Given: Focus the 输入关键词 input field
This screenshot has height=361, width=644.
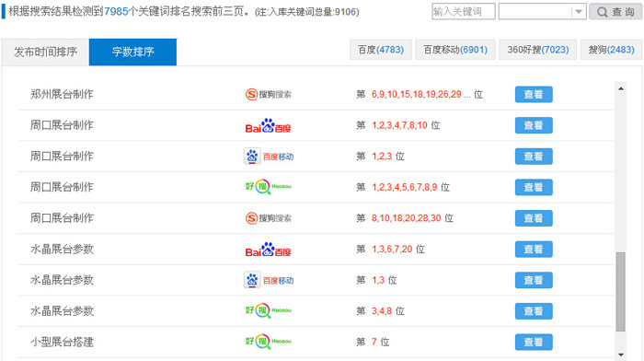Looking at the screenshot, I should [464, 12].
